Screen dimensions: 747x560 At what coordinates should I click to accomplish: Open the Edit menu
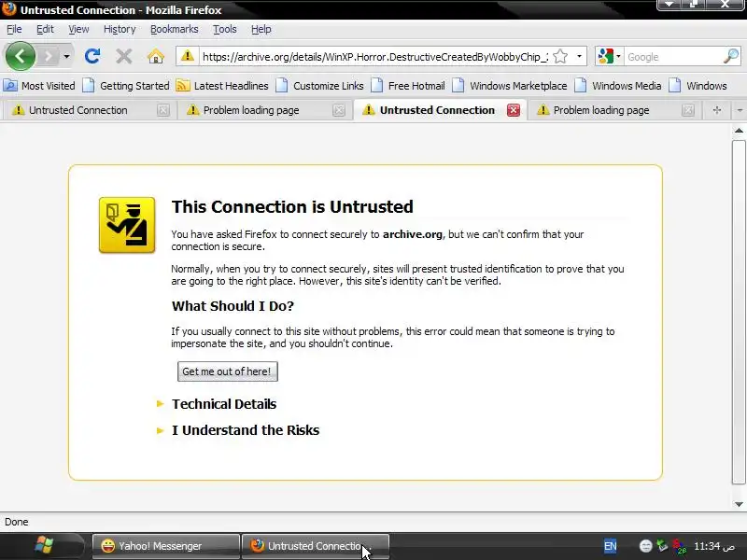point(45,29)
